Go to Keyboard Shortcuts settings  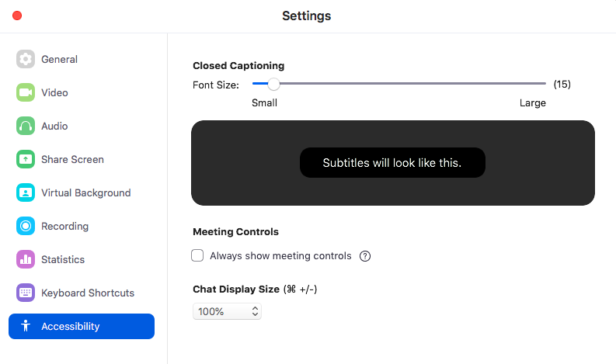88,293
